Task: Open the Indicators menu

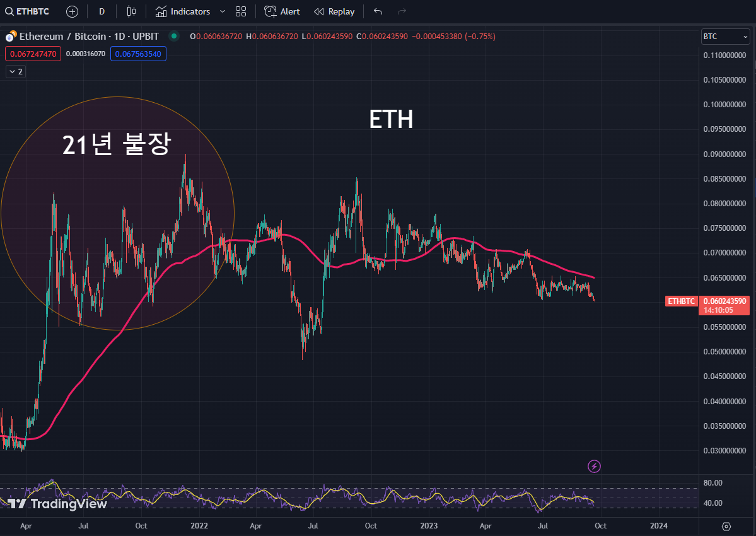Action: [x=183, y=11]
